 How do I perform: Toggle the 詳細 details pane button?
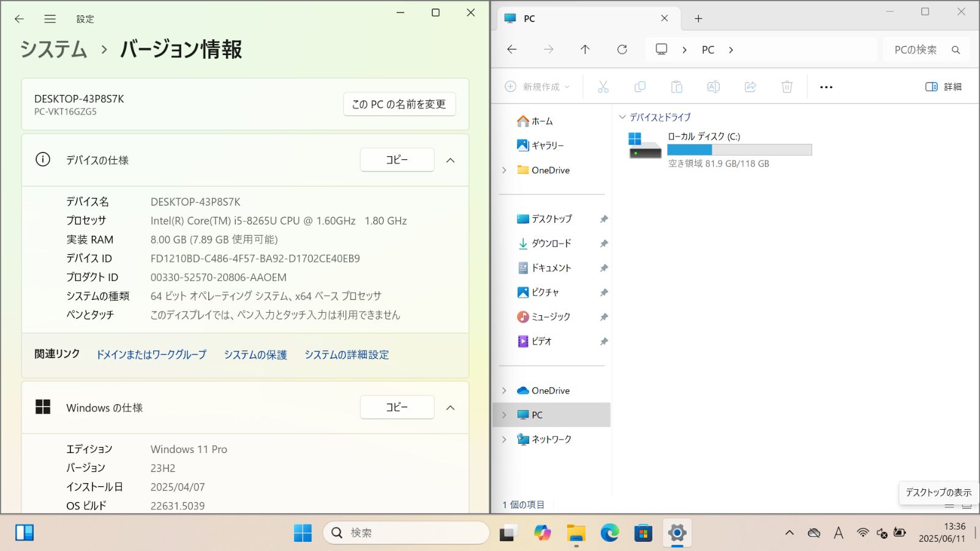click(x=943, y=87)
